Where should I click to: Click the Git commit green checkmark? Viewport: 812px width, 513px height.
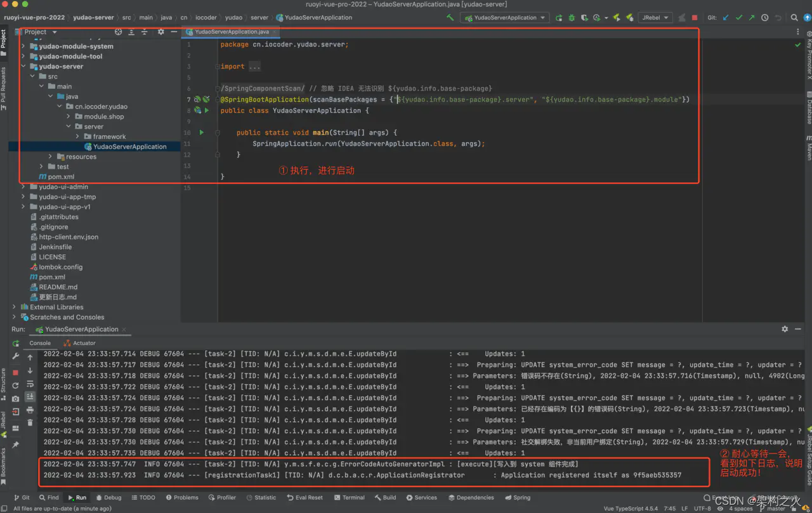pos(739,18)
